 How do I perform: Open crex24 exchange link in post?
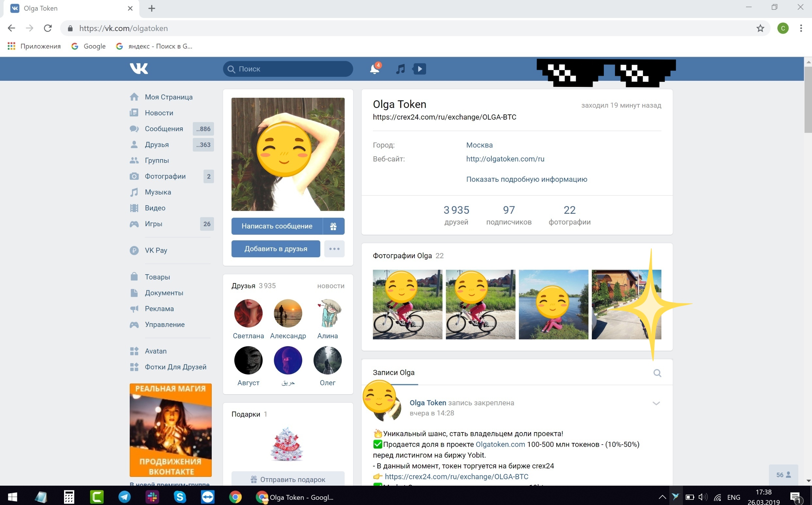point(456,476)
